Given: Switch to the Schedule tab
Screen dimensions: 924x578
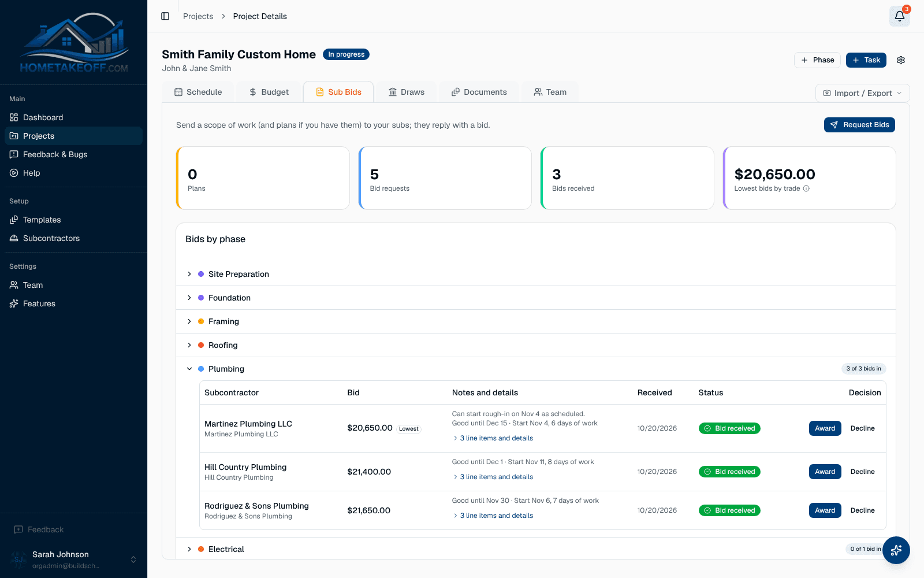Looking at the screenshot, I should 198,92.
